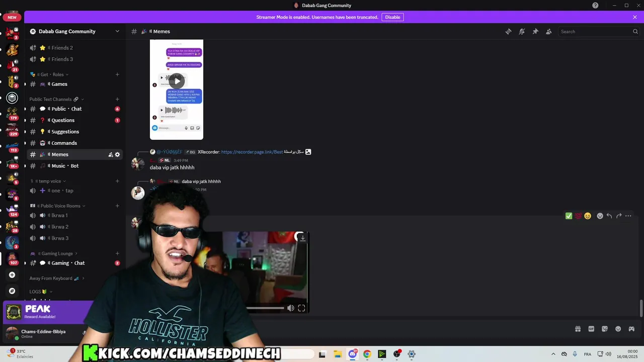Focus the Search field in header
Screen dimensions: 644x362
tap(599, 31)
